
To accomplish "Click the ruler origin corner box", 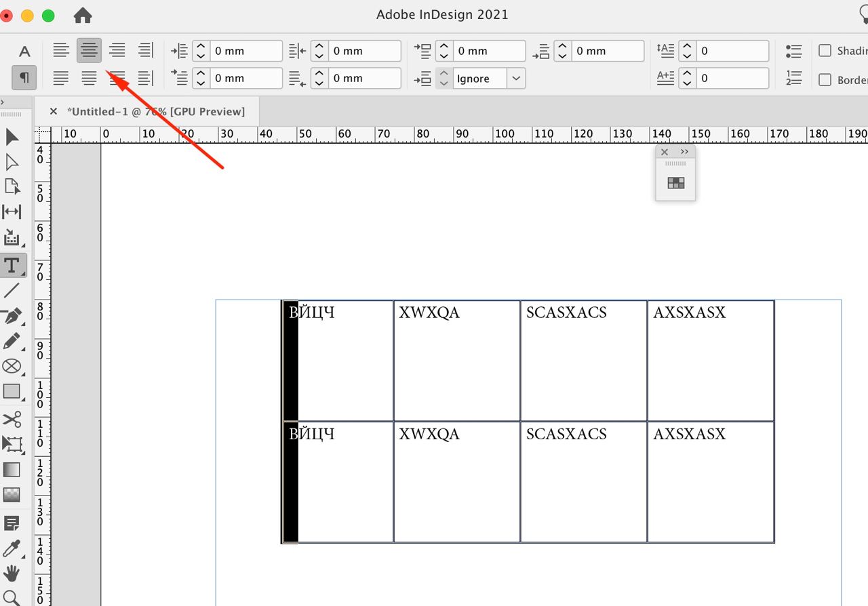I will tap(43, 134).
